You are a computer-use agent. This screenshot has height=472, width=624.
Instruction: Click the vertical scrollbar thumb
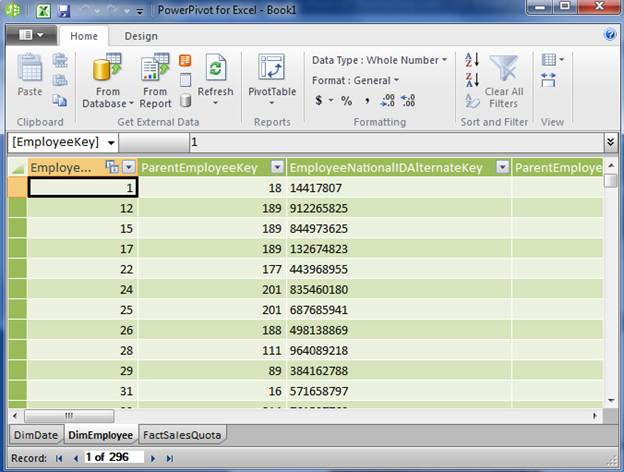point(610,180)
